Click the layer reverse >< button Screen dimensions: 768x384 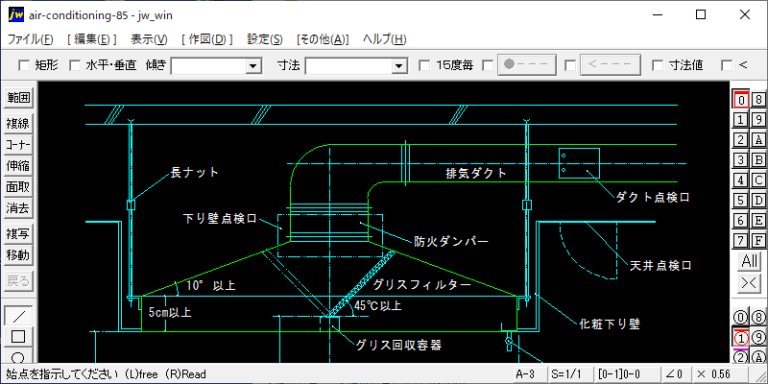pos(749,283)
